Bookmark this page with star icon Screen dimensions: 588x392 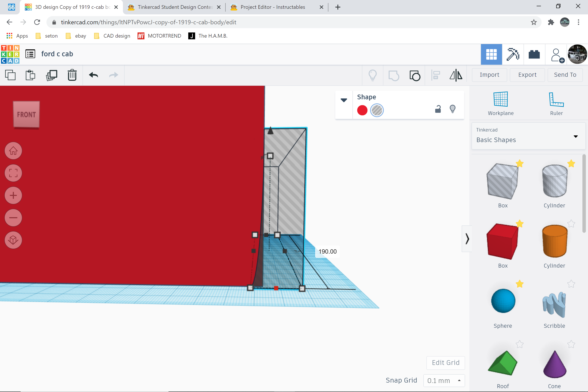pos(533,22)
